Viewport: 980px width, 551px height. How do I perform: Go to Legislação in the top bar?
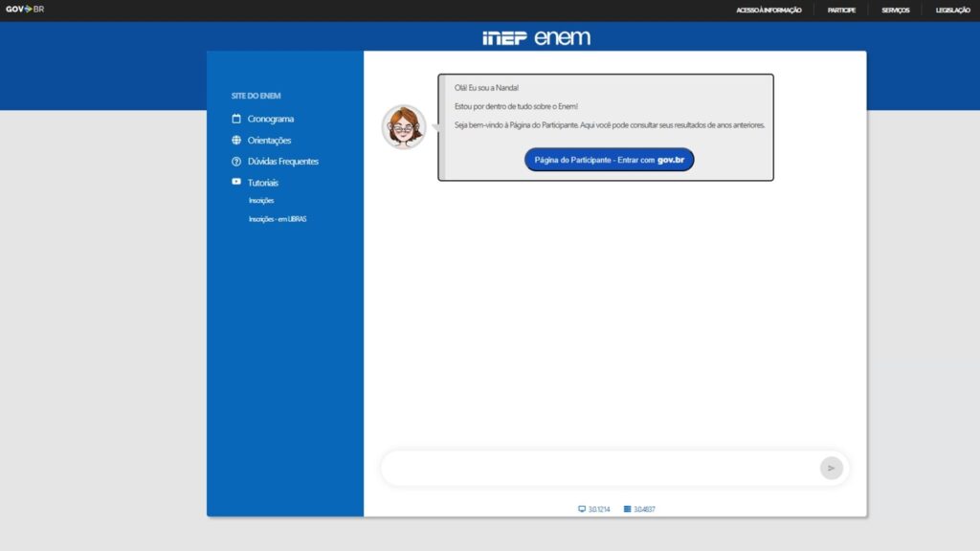point(952,10)
